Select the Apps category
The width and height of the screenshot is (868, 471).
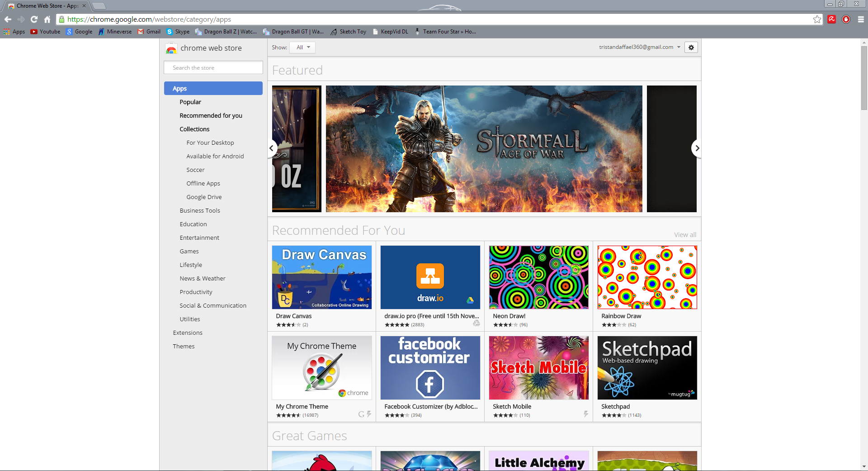coord(213,88)
